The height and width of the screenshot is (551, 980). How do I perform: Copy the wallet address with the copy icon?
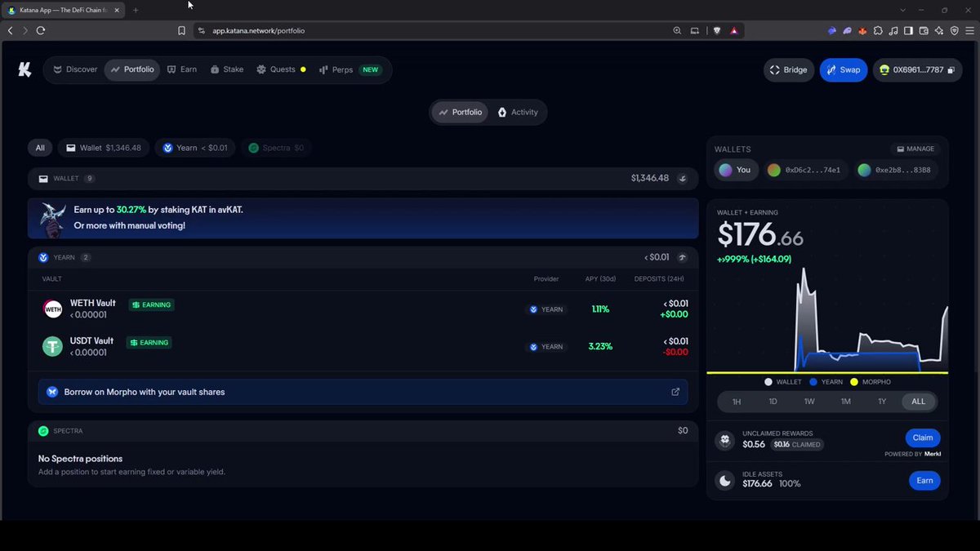(951, 70)
